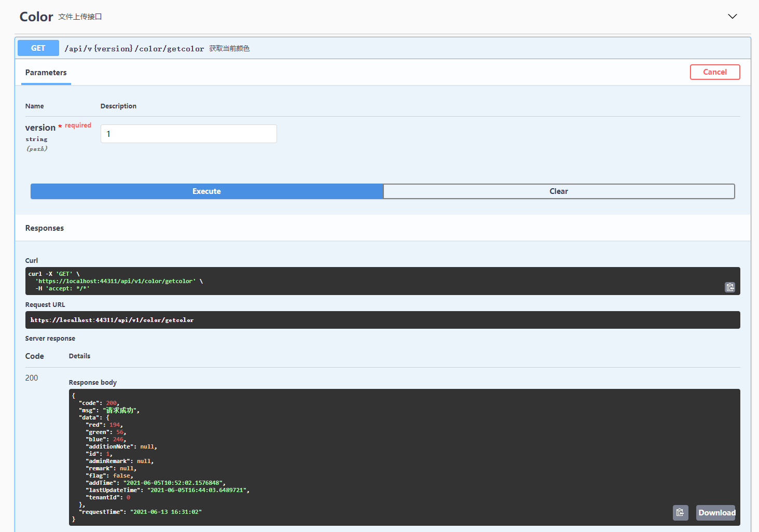This screenshot has height=532, width=759.
Task: Click the "blue": 246 line
Action: point(106,439)
